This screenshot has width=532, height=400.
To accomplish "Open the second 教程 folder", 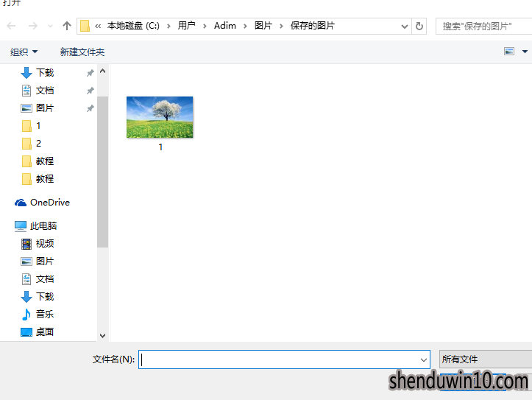I will 38,178.
